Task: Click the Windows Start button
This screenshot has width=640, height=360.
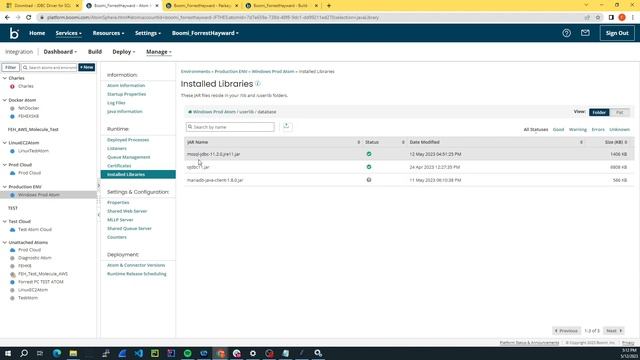Action: point(8,353)
